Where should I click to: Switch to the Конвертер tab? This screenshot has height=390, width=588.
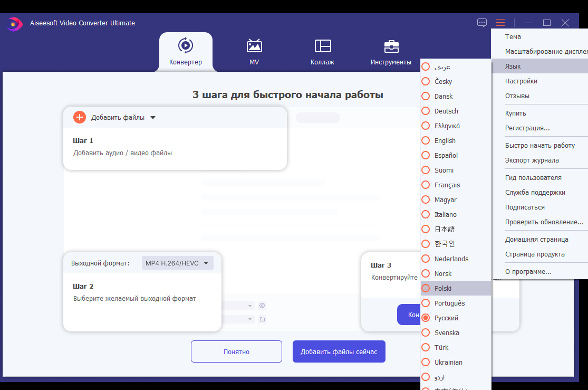(186, 52)
